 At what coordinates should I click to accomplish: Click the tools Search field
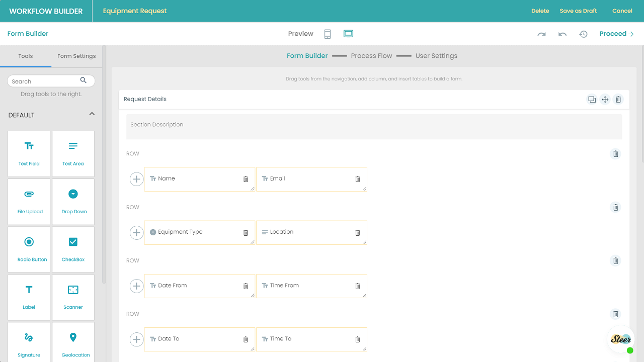click(x=45, y=81)
